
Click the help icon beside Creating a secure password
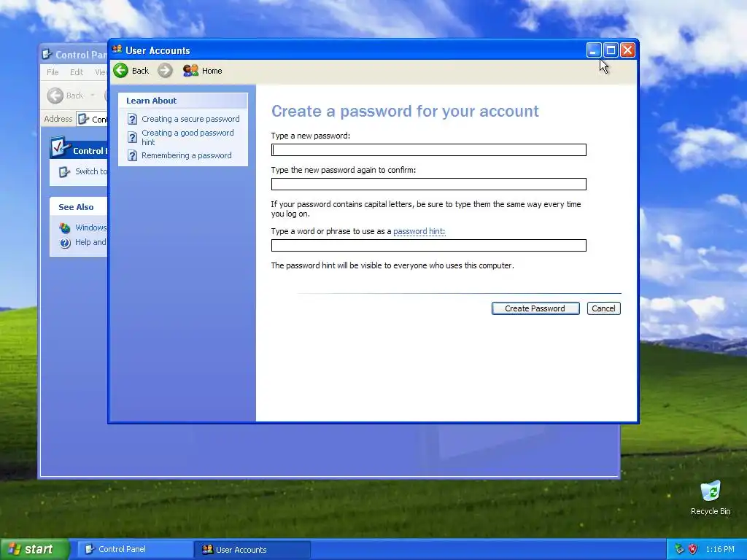coord(133,119)
